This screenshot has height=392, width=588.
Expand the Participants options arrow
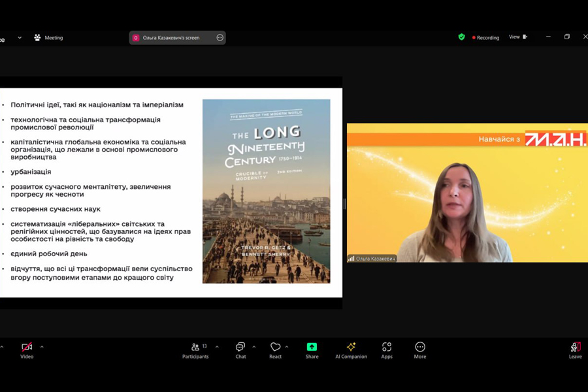(217, 347)
